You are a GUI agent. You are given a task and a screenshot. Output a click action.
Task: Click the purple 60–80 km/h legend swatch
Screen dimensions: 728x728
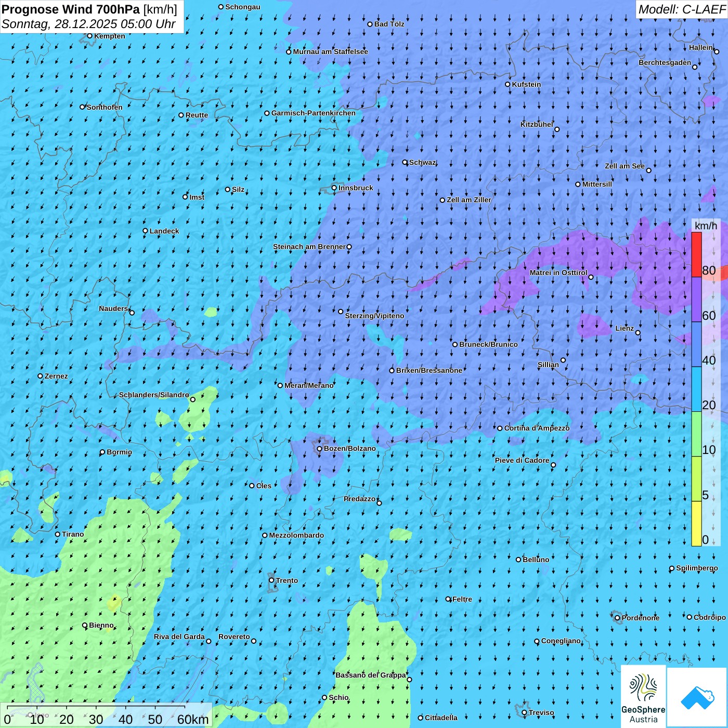pos(696,300)
